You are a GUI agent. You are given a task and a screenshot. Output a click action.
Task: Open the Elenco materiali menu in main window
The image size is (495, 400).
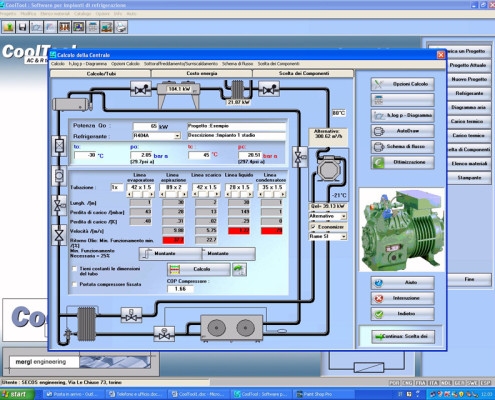point(55,14)
